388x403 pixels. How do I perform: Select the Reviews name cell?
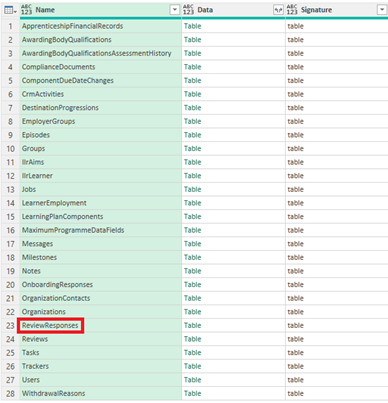pyautogui.click(x=101, y=339)
